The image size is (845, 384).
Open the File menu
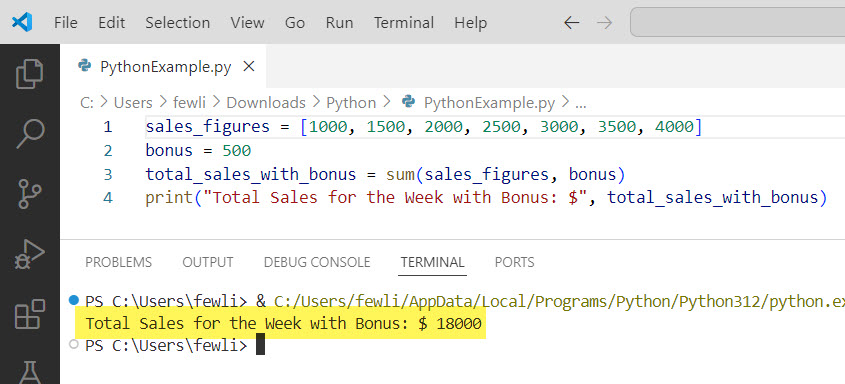tap(66, 23)
